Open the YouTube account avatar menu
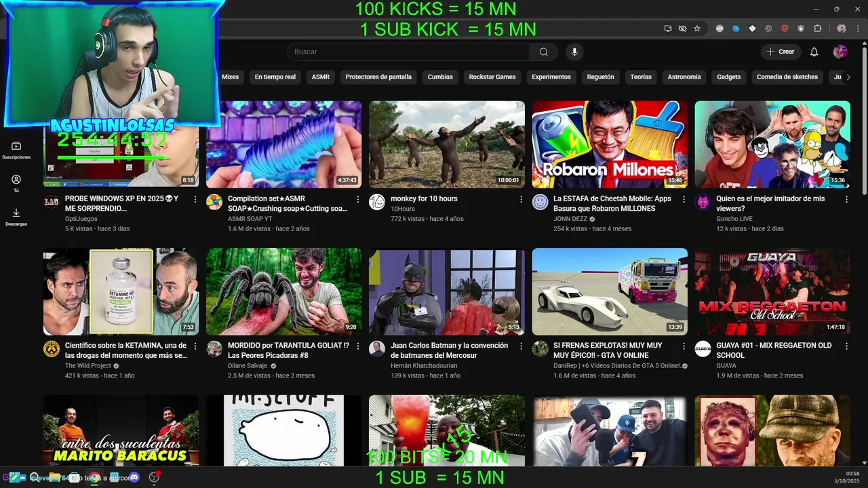 click(840, 52)
